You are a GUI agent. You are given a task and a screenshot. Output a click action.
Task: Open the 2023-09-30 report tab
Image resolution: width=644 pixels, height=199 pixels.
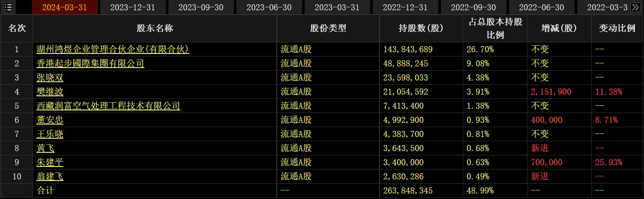[201, 7]
